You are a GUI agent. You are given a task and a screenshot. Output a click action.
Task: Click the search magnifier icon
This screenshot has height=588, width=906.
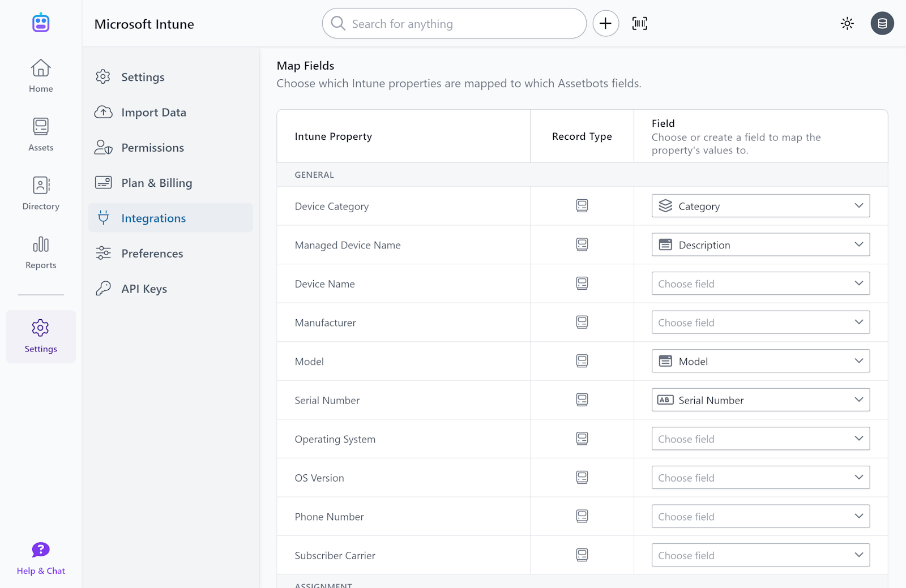coord(338,23)
